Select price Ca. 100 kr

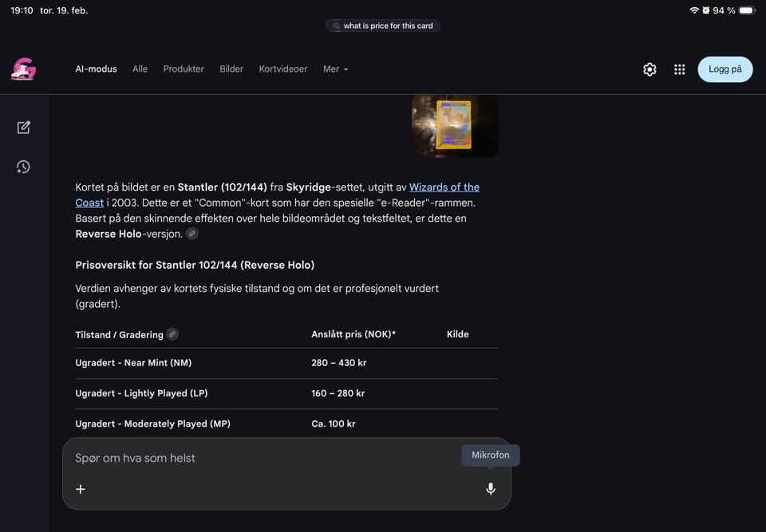(334, 424)
